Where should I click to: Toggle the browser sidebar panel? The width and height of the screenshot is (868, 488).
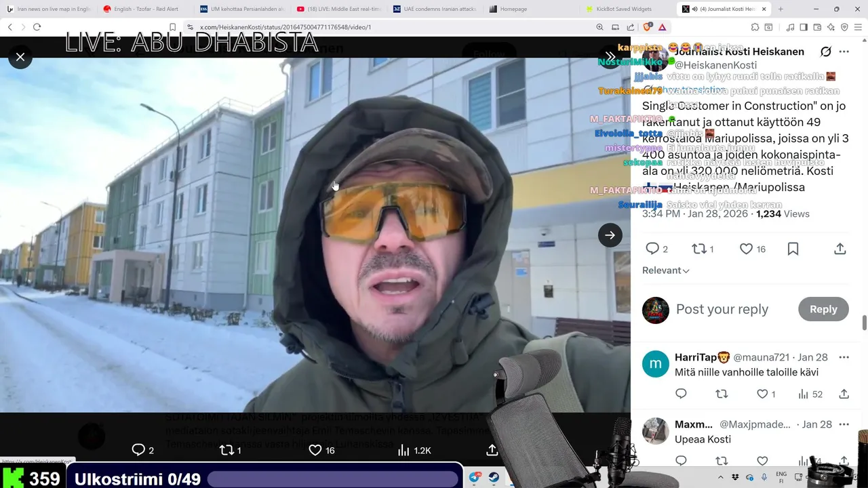point(804,27)
